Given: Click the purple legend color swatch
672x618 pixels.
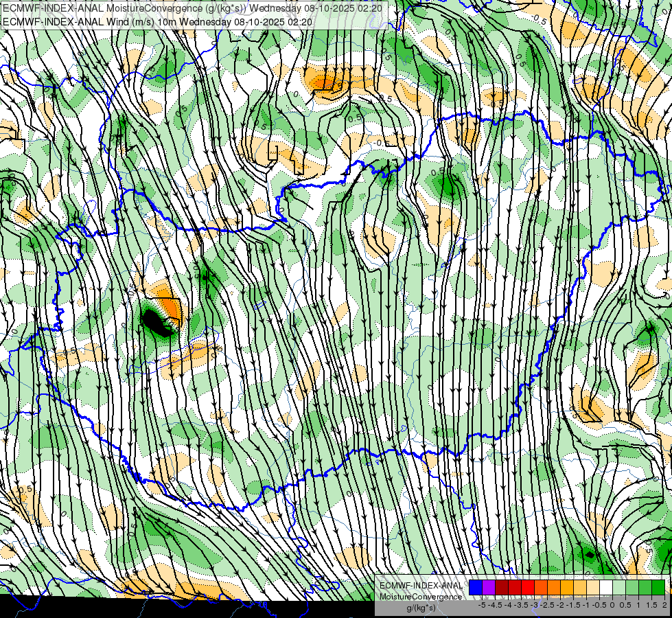Looking at the screenshot, I should coord(489,588).
